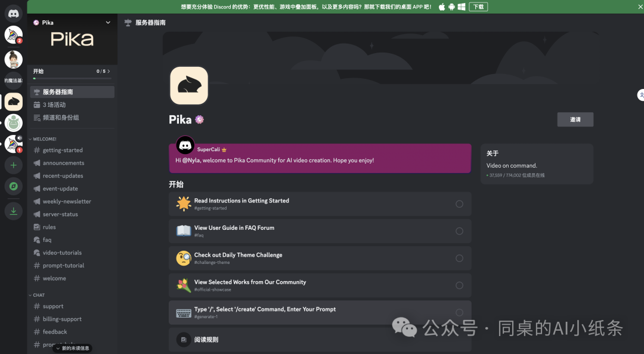644x354 pixels.
Task: Open the weekly-newsletter channel
Action: [x=72, y=201]
